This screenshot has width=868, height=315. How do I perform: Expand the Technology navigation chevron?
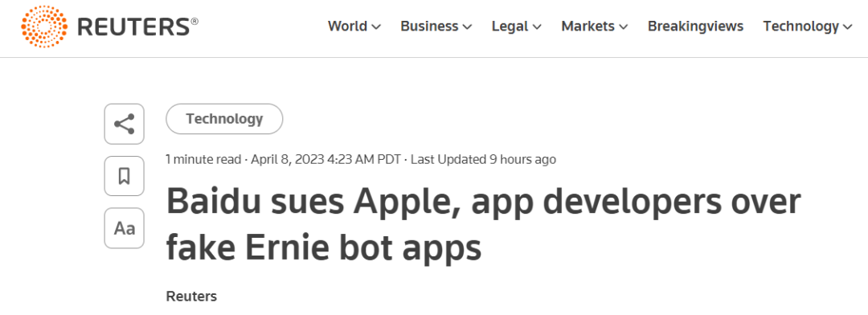(x=848, y=27)
